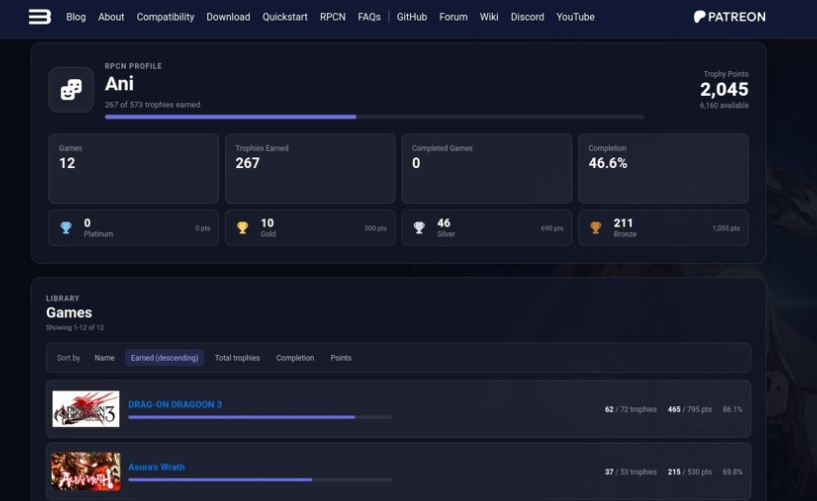Click the '37 / 53 trophies' value
Screen dimensions: 817x501
[630, 472]
